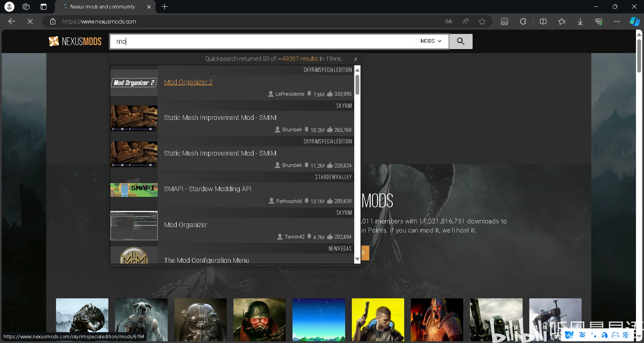The image size is (644, 343).
Task: Click the Nexus Mods logo
Action: pyautogui.click(x=75, y=41)
